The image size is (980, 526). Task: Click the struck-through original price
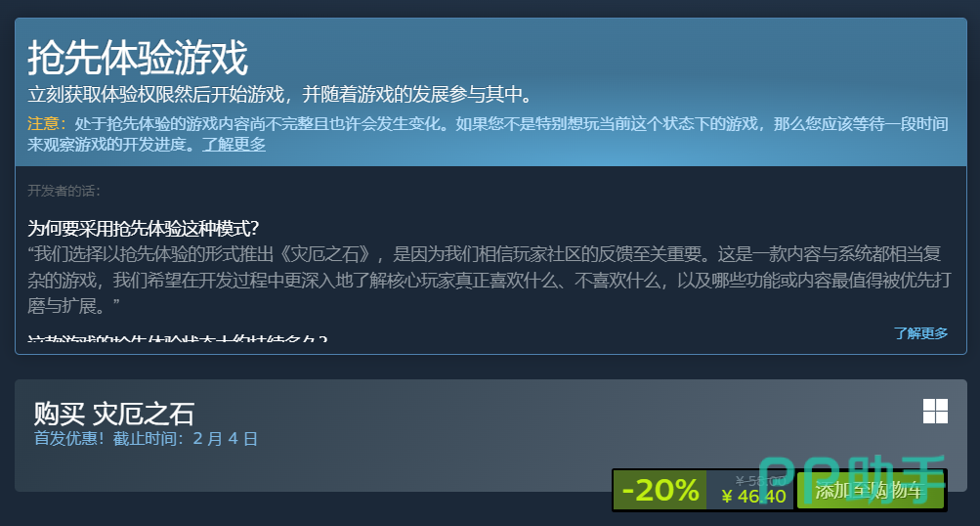click(x=759, y=480)
